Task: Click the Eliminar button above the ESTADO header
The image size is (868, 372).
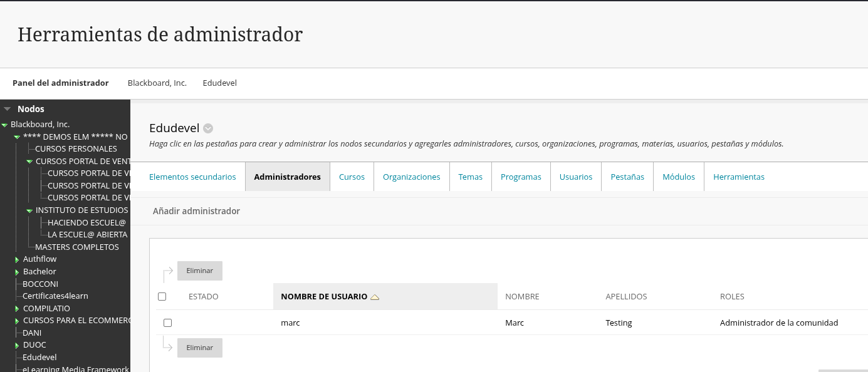Action: (200, 271)
